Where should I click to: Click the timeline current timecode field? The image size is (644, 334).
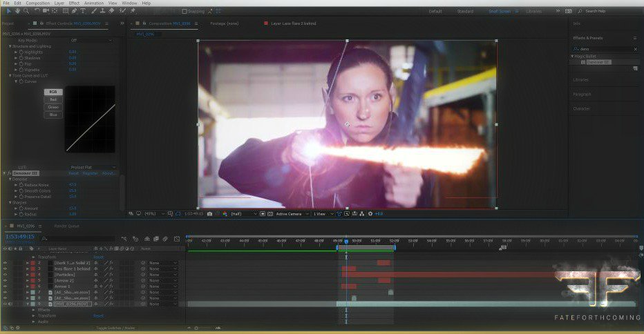[20, 237]
